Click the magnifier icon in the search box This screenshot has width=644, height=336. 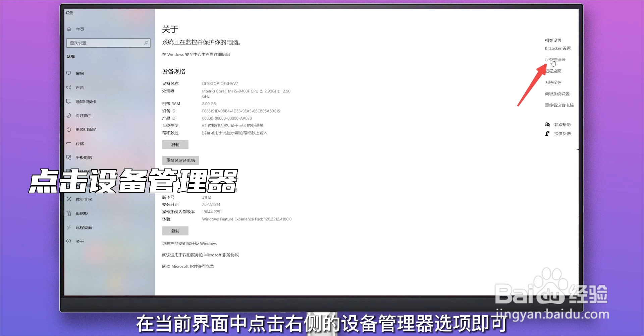click(146, 43)
